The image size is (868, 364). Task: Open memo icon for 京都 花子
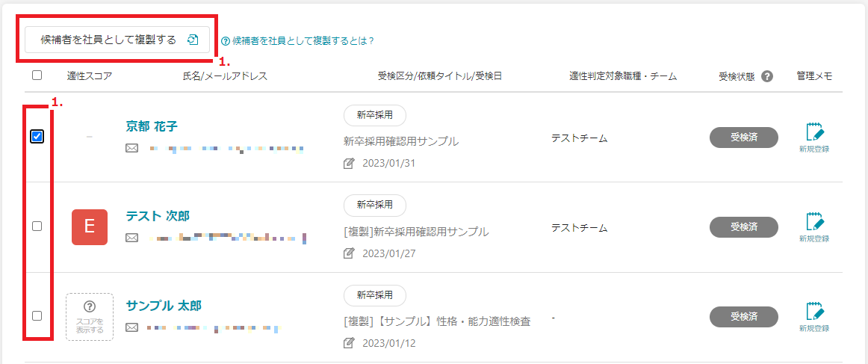pos(813,134)
